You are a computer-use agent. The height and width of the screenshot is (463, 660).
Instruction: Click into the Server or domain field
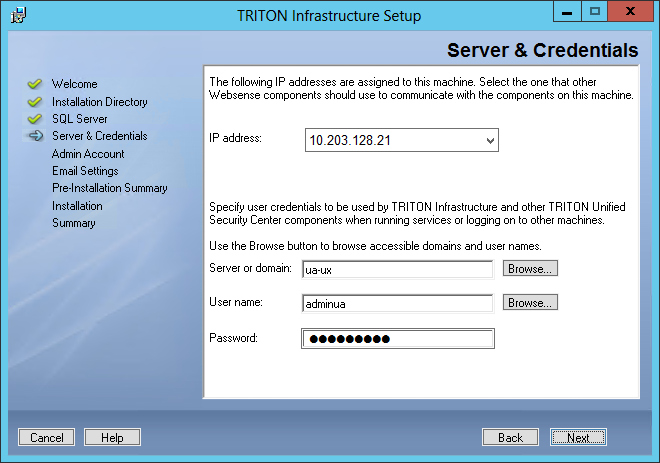pos(397,269)
